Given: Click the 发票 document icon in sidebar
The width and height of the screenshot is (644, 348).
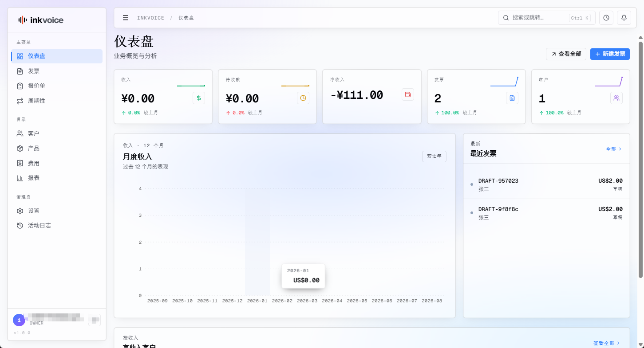Looking at the screenshot, I should 20,71.
